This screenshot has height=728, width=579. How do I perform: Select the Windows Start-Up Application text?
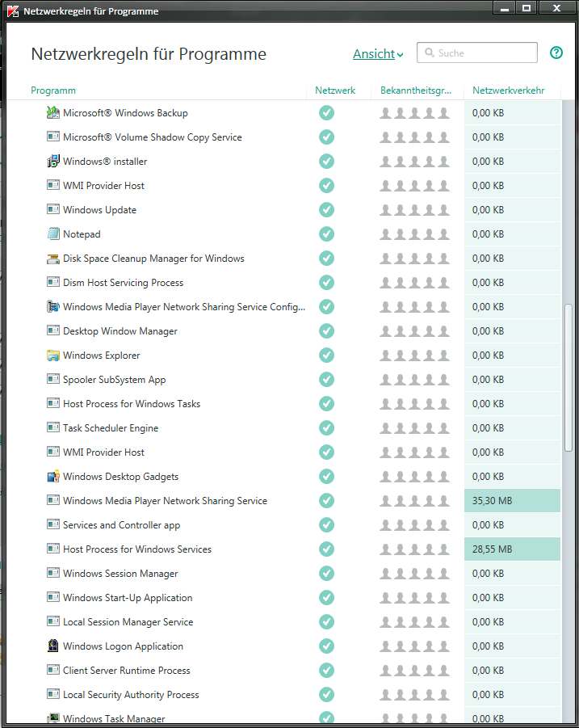[128, 598]
